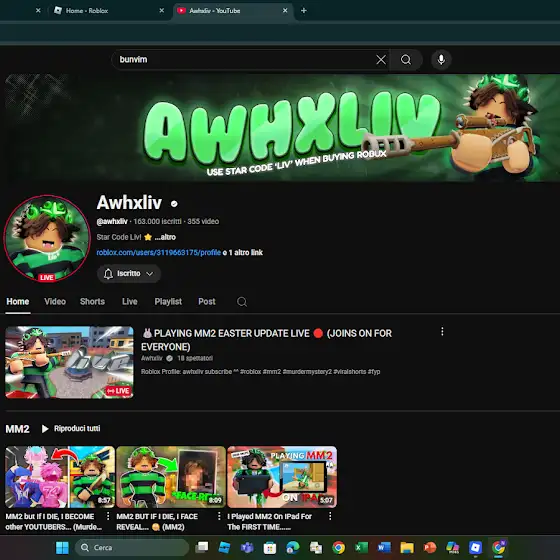Image resolution: width=560 pixels, height=560 pixels.
Task: Open options for MM2 but If I DIE video
Action: pos(108,516)
